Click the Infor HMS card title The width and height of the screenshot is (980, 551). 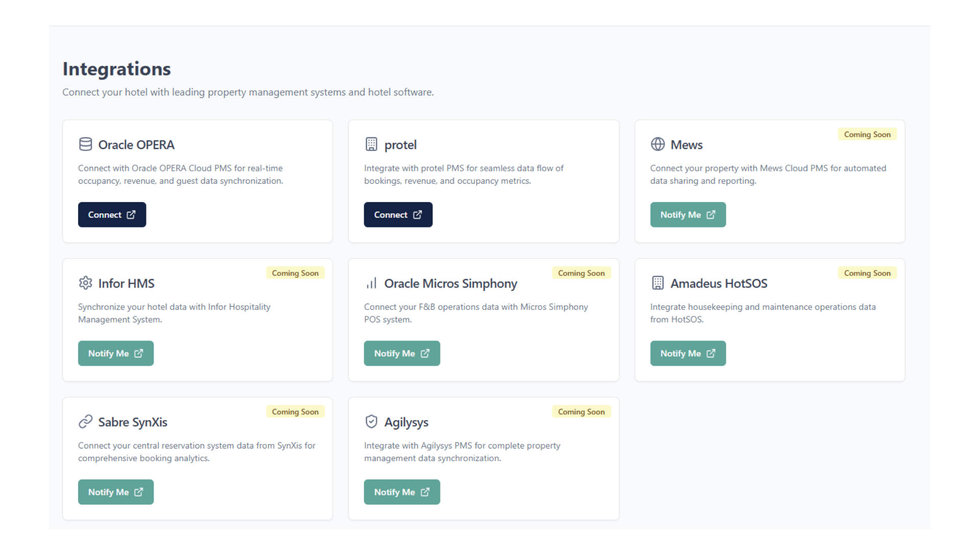[126, 283]
